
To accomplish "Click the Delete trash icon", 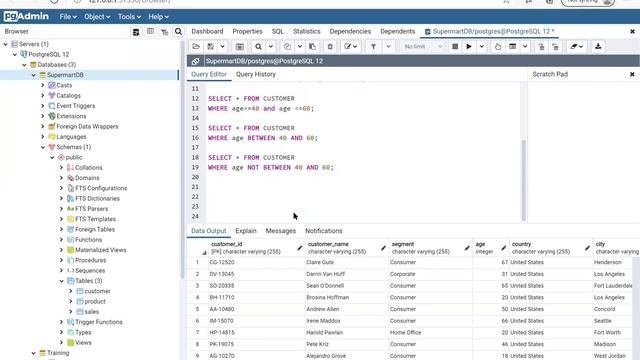I will (x=330, y=47).
